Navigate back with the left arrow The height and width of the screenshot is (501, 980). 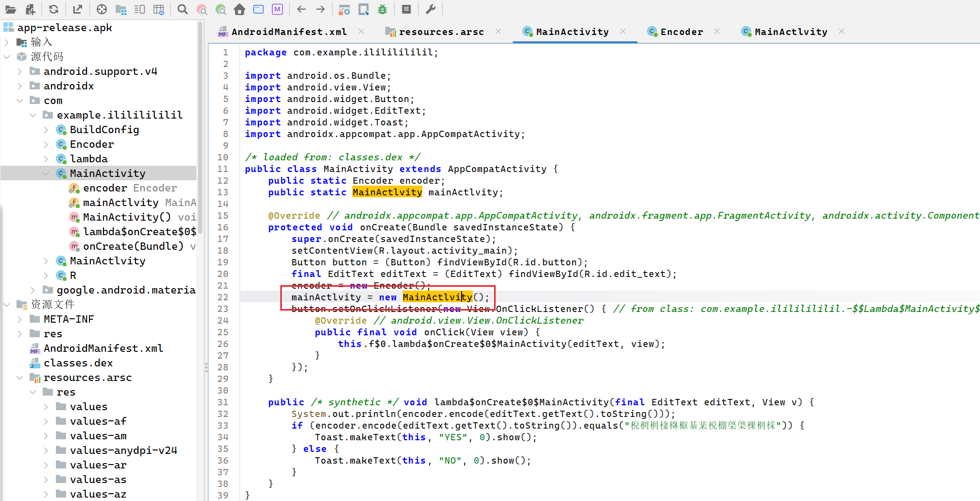[301, 9]
